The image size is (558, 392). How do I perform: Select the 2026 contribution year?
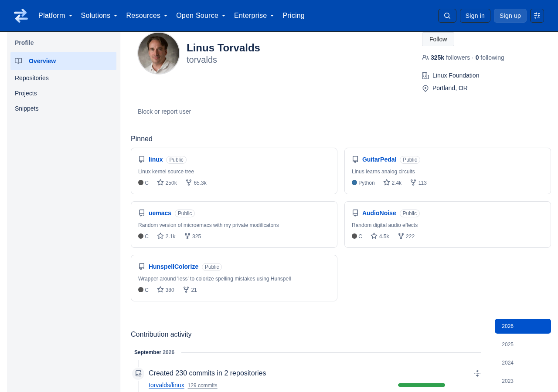tap(523, 326)
